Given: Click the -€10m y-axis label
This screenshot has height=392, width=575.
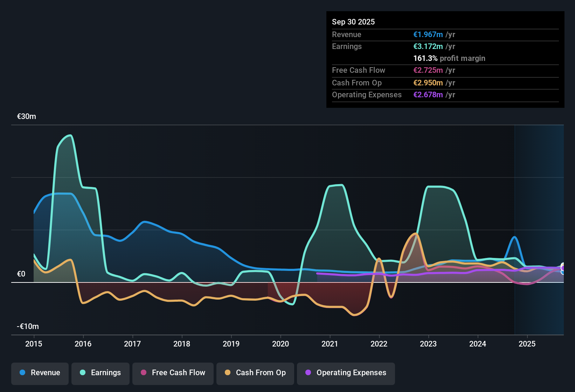Looking at the screenshot, I should tap(28, 327).
